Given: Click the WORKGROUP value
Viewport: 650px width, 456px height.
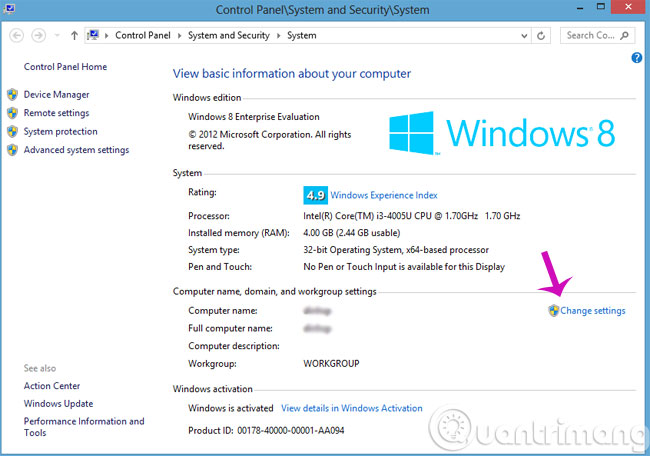Looking at the screenshot, I should 331,364.
